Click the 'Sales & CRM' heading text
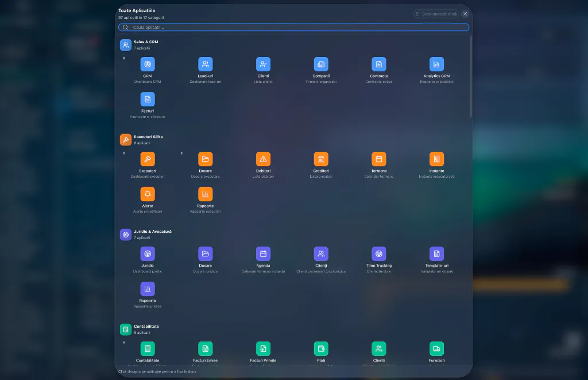The width and height of the screenshot is (588, 380). pos(146,42)
